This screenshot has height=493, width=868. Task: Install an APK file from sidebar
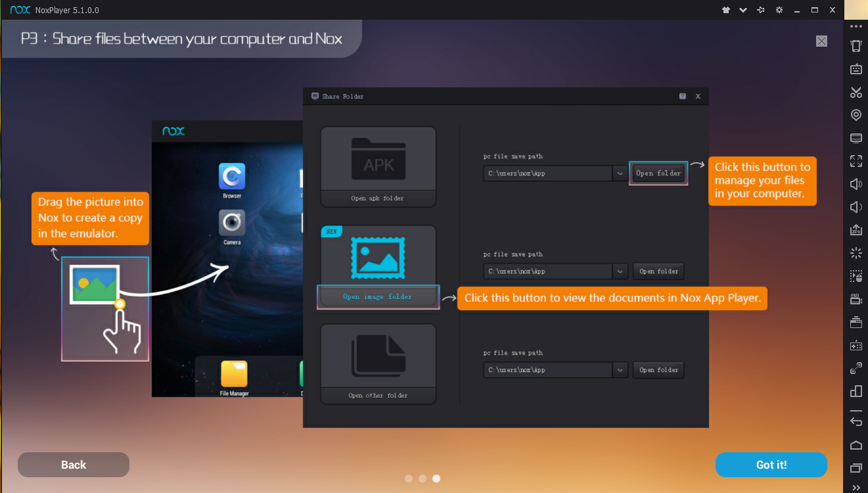click(856, 230)
